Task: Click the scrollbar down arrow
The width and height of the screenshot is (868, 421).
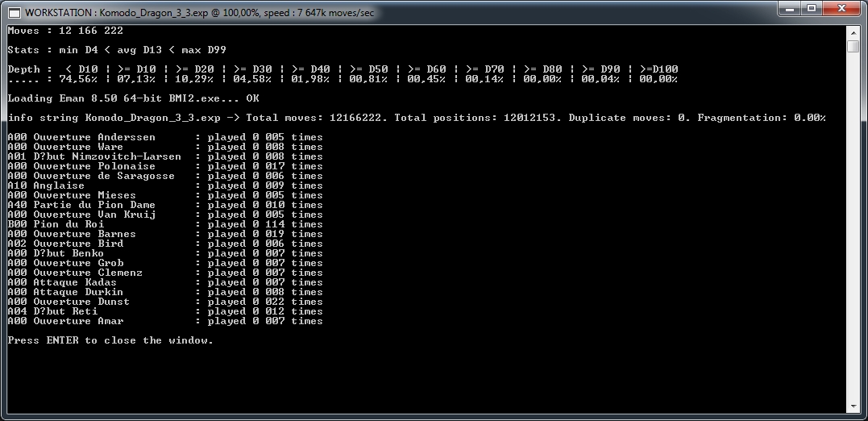Action: [x=853, y=406]
